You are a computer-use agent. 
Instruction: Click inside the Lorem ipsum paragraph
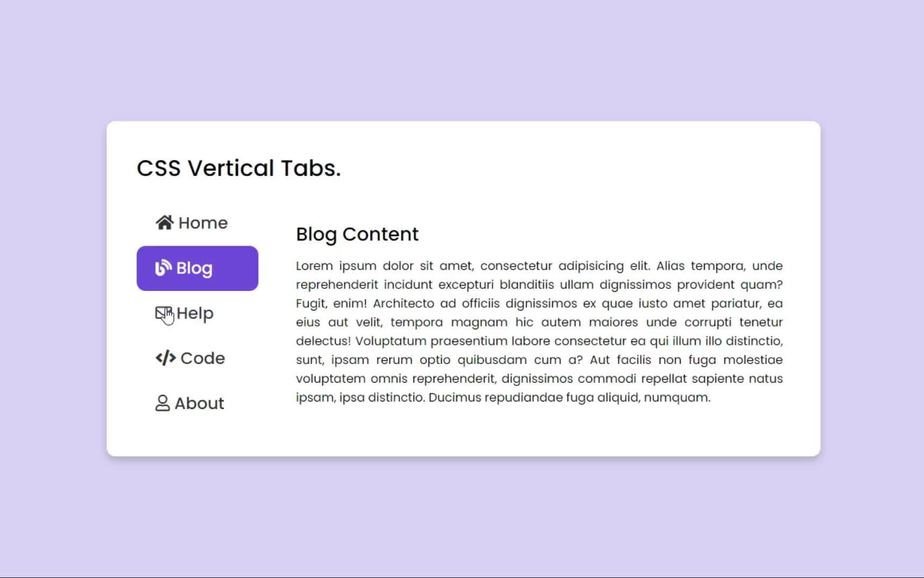(x=540, y=331)
